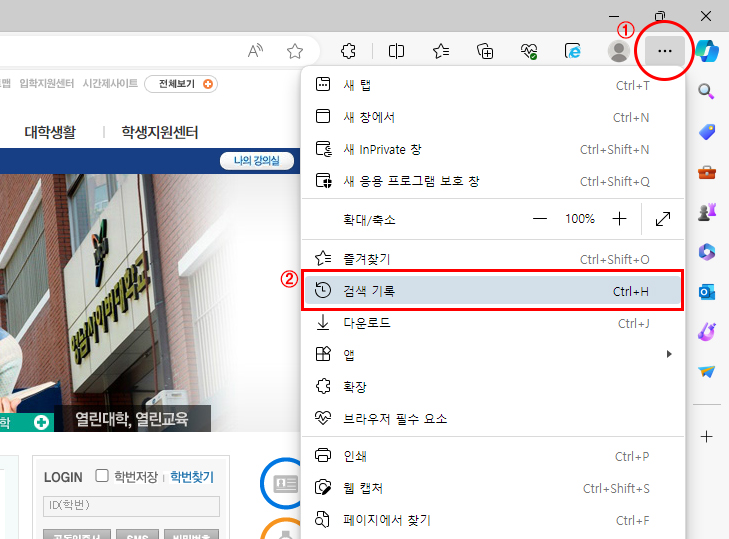Open 새 응용 프로그램 보호 창 menu item

[x=493, y=181]
